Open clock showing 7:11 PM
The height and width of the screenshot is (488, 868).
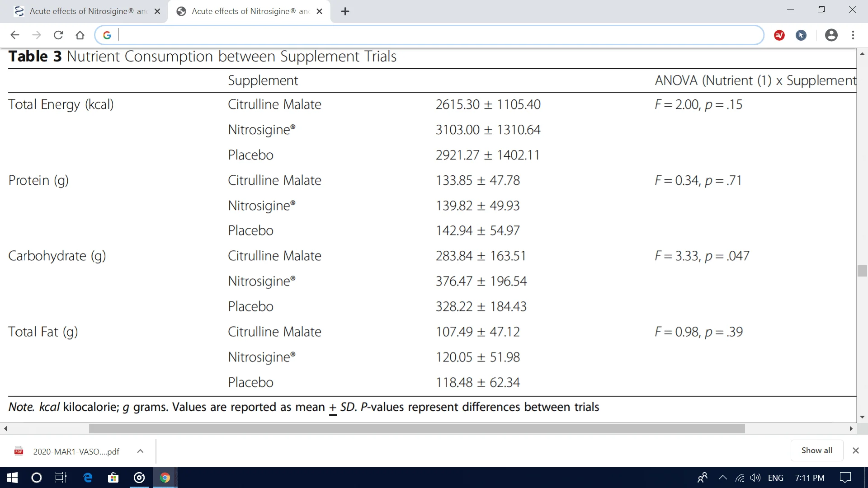[810, 478]
